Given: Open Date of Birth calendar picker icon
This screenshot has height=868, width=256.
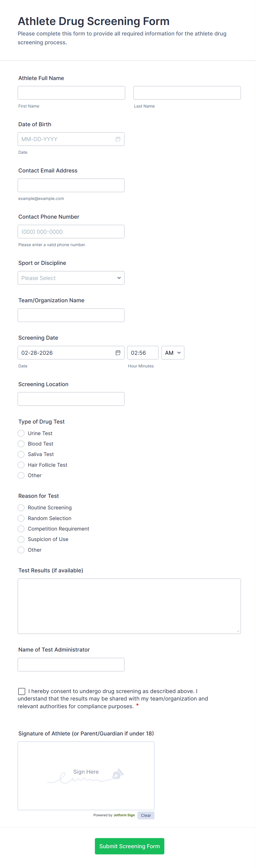Looking at the screenshot, I should [118, 139].
